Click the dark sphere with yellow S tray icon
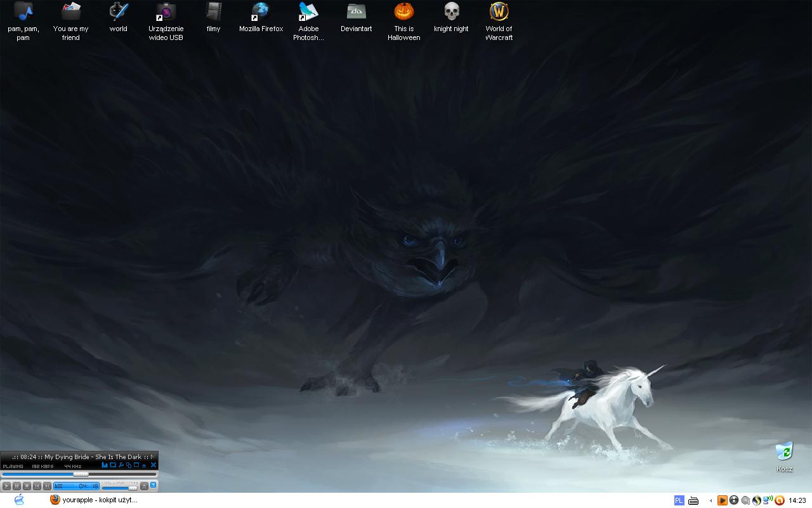The image size is (812, 508). pyautogui.click(x=757, y=500)
